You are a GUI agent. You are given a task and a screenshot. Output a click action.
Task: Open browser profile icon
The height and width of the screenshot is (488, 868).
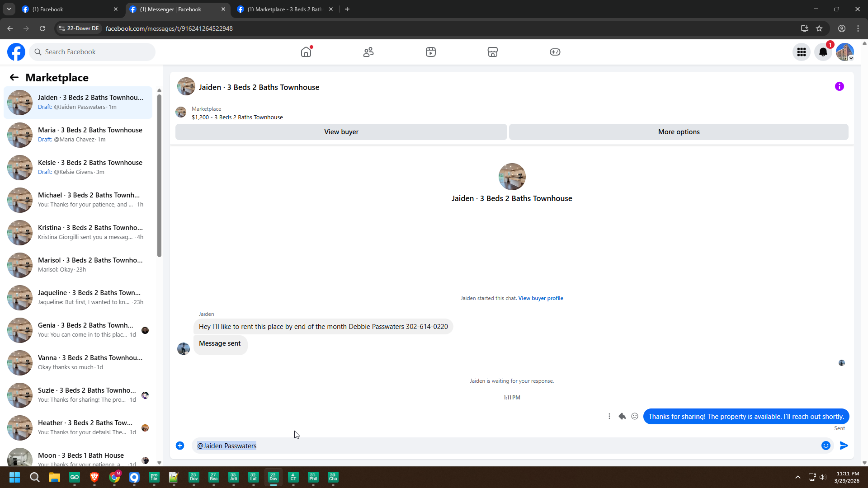click(842, 28)
